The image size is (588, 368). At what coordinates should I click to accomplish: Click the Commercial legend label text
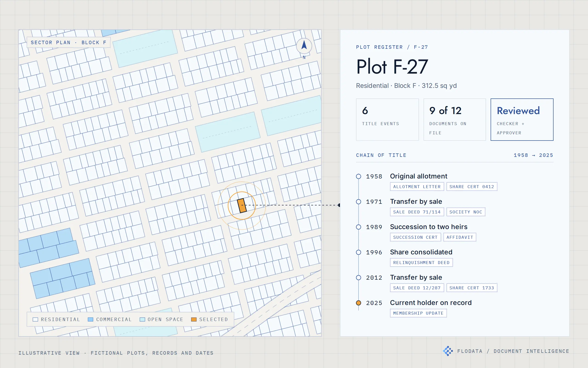[114, 319]
